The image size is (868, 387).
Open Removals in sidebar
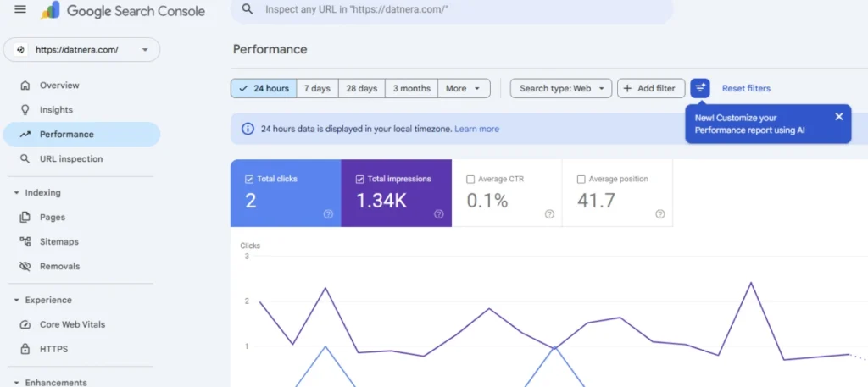(x=82, y=266)
